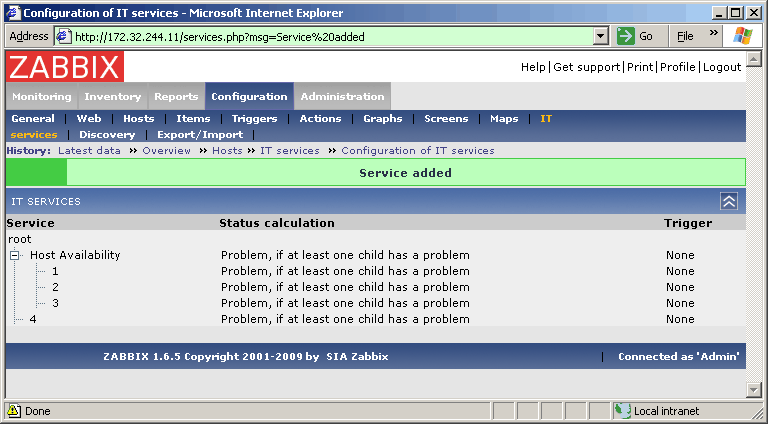The width and height of the screenshot is (768, 424).
Task: Open the Inventory tab
Action: click(x=113, y=96)
